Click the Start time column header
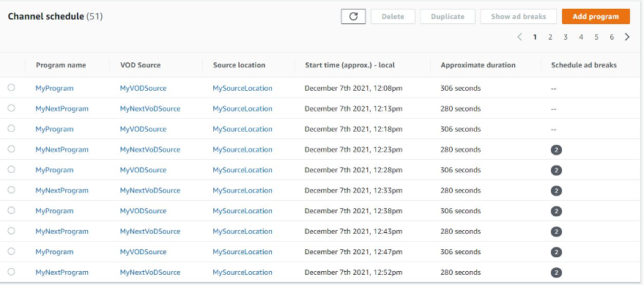The image size is (644, 285). tap(350, 65)
